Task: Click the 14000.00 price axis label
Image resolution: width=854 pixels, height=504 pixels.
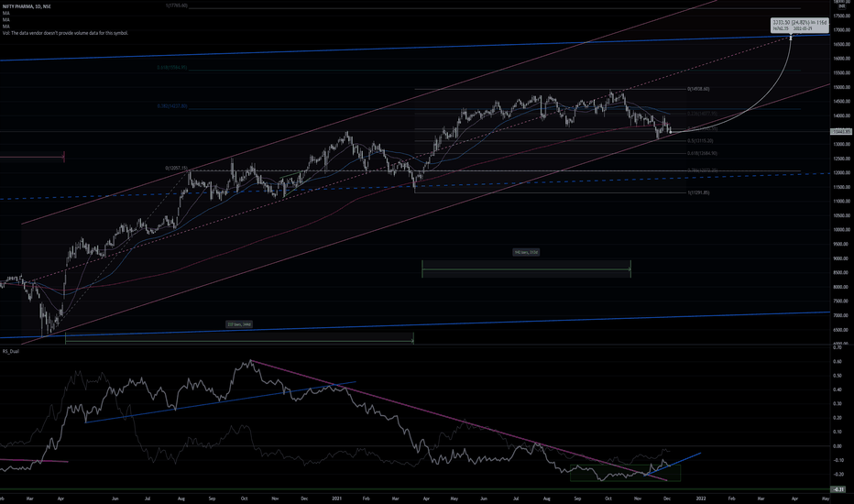Action: [x=841, y=115]
